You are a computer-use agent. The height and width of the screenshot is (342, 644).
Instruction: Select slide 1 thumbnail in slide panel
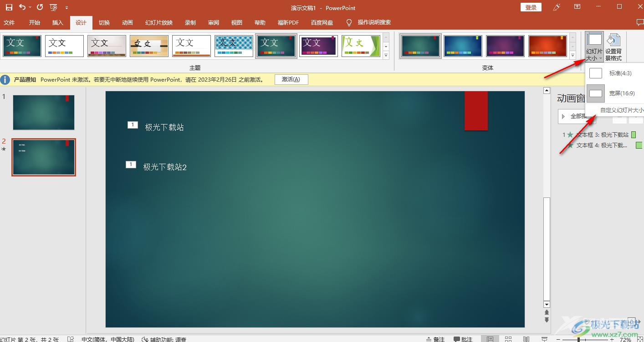pyautogui.click(x=44, y=112)
